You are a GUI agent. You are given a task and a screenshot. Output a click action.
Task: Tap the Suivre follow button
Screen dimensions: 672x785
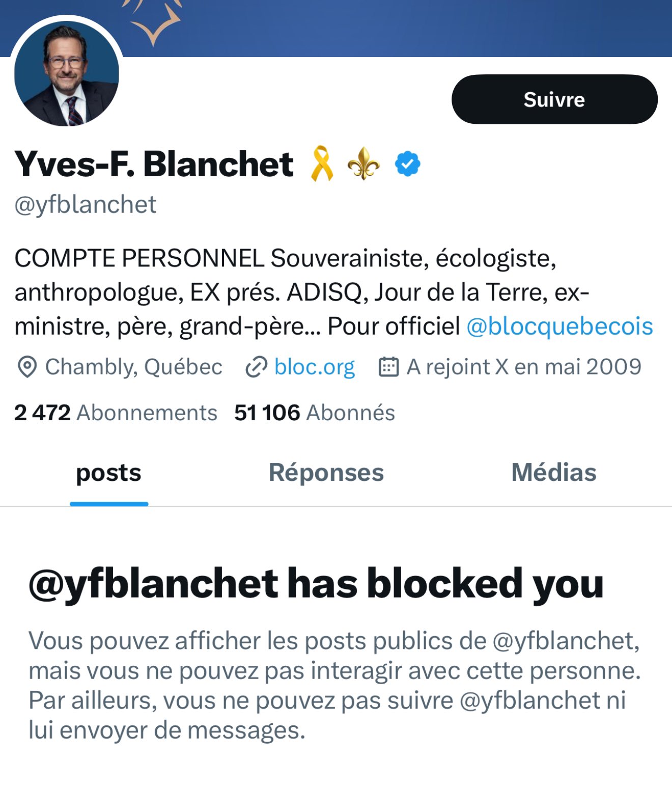(554, 99)
